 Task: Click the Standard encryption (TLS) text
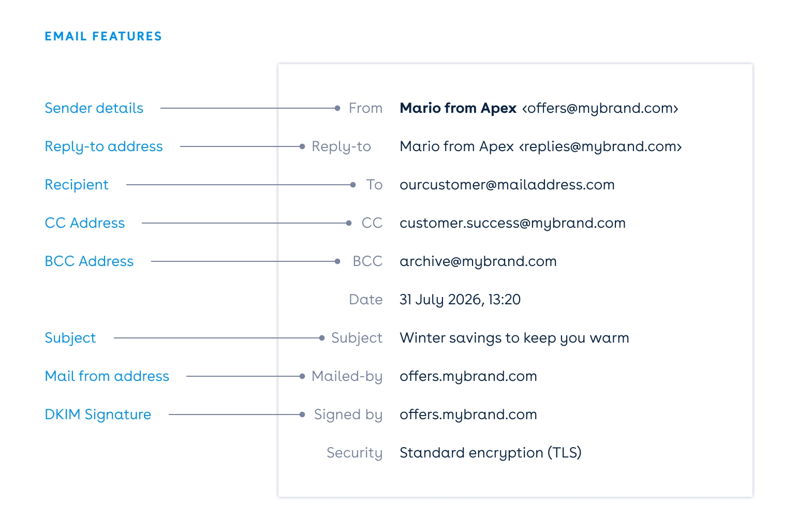491,453
